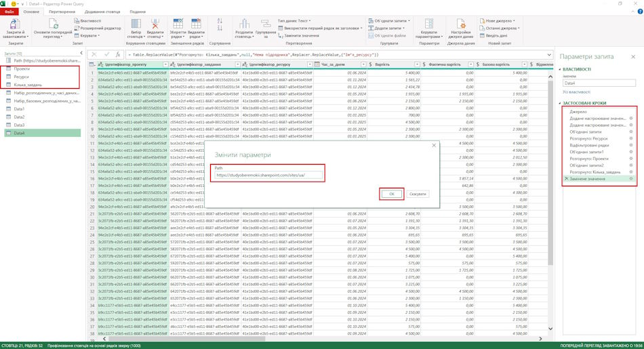Click the horizontal scrollbar right arrow
The image size is (644, 349).
540,339
